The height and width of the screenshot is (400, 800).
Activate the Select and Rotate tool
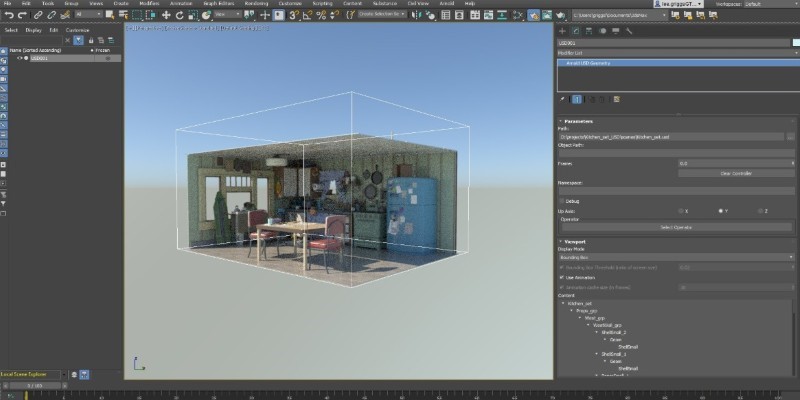pyautogui.click(x=179, y=15)
